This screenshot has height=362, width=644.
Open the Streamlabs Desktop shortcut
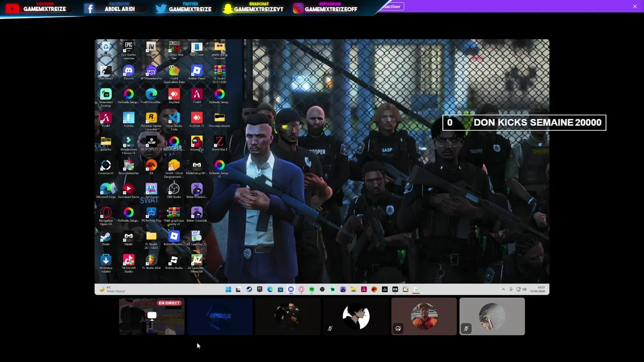tap(106, 98)
